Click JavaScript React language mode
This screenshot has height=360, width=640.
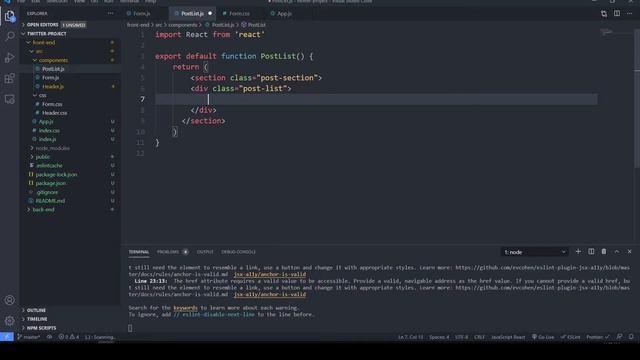pyautogui.click(x=508, y=337)
